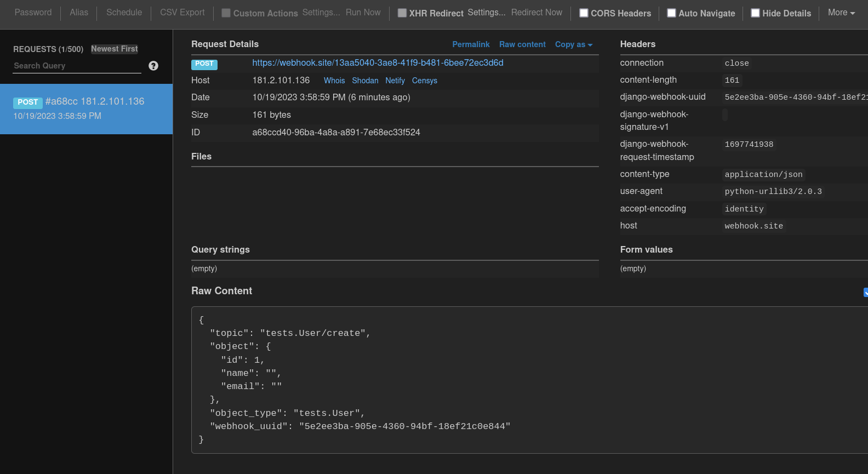Toggle the Newest First sort button
This screenshot has height=474, width=868.
[115, 49]
